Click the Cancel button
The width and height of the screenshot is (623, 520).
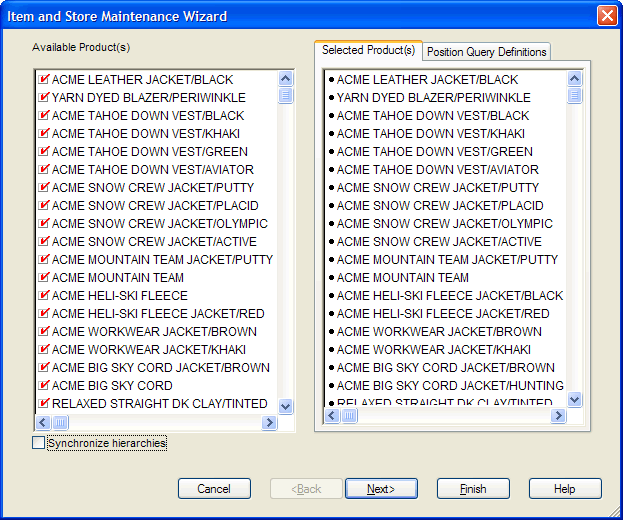click(x=214, y=489)
